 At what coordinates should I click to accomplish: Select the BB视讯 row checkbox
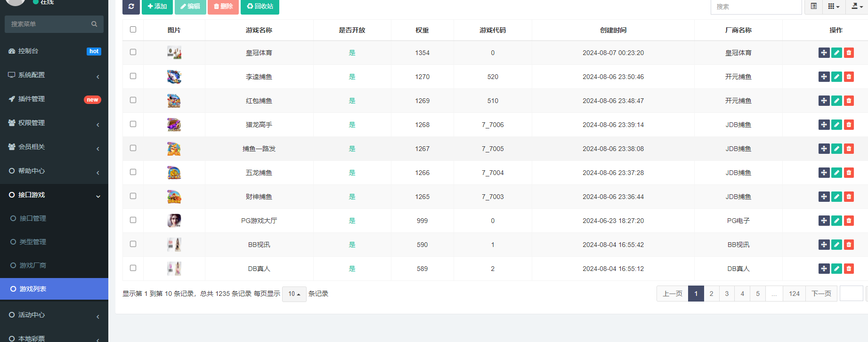click(x=133, y=244)
